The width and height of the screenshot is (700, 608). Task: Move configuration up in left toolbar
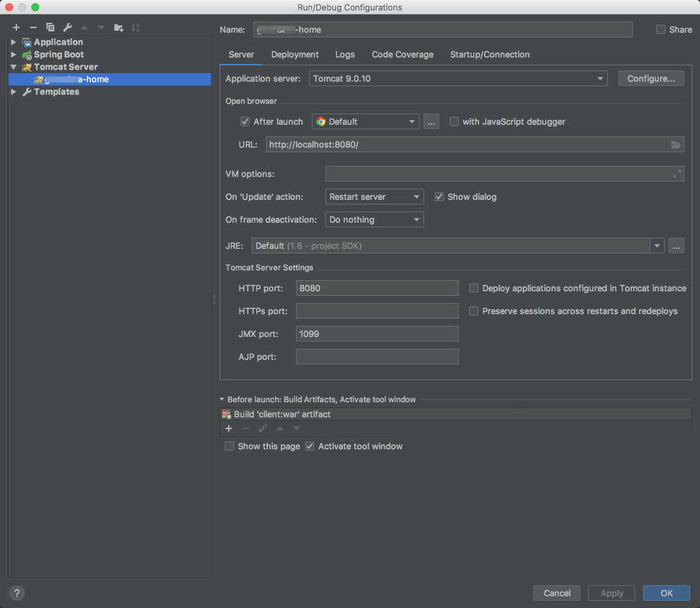(x=84, y=27)
